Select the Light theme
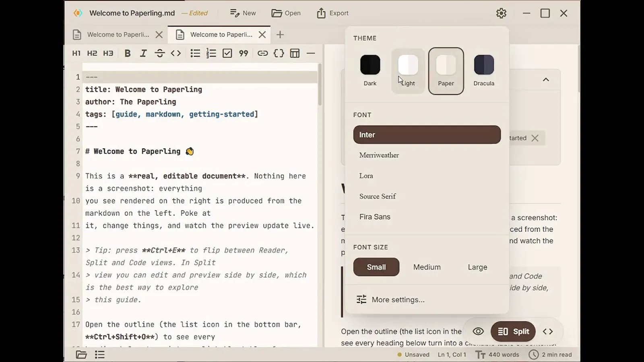 point(408,71)
